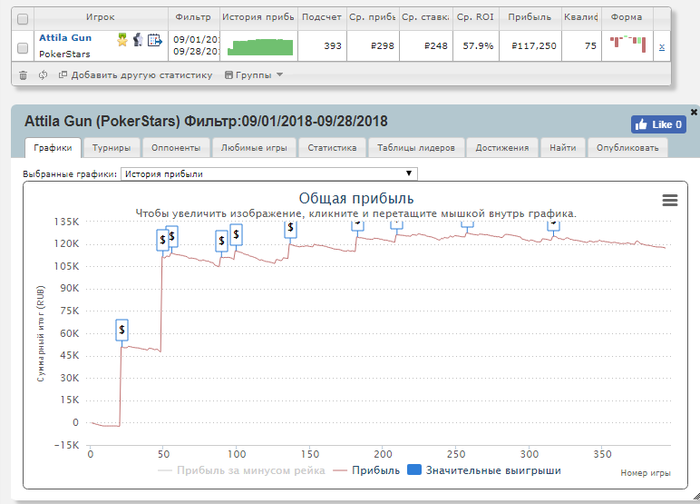
Task: Switch to the Оппоненты tab
Action: point(176,148)
